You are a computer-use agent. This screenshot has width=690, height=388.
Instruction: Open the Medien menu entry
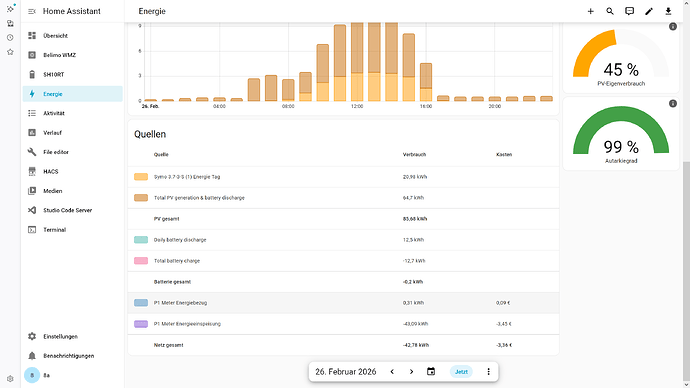tap(73, 191)
